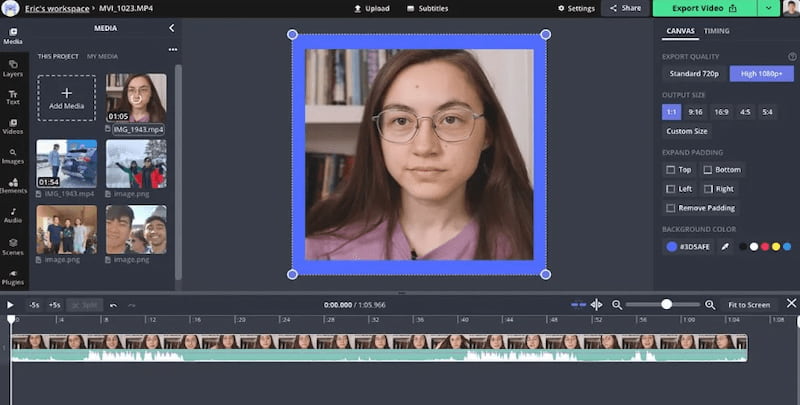This screenshot has width=800, height=405.
Task: Zoom in the timeline
Action: (710, 305)
